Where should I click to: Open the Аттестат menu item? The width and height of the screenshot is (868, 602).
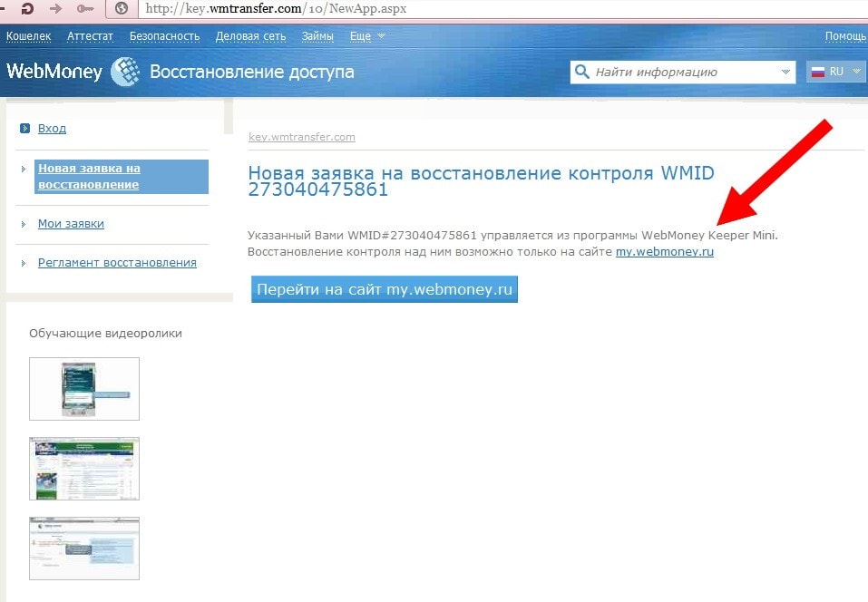coord(90,36)
